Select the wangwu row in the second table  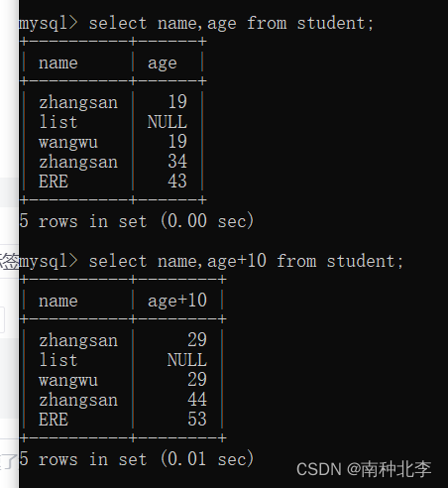(x=123, y=380)
